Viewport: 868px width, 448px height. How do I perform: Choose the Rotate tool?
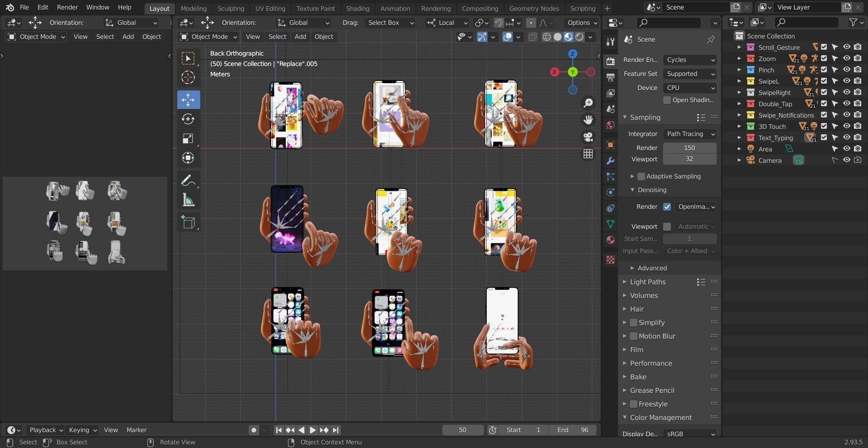[188, 119]
